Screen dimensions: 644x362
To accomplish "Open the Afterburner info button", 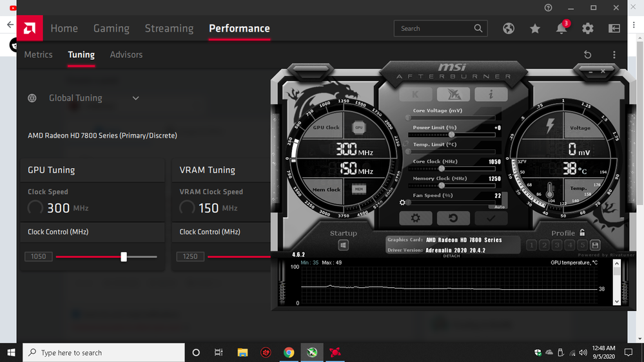I will (491, 95).
